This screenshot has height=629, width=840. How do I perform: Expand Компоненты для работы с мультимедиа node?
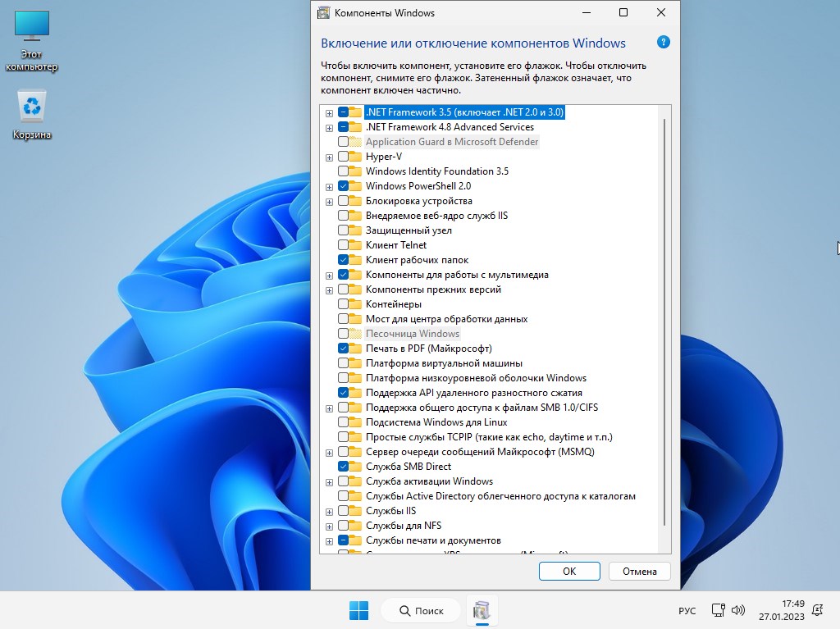pos(329,276)
